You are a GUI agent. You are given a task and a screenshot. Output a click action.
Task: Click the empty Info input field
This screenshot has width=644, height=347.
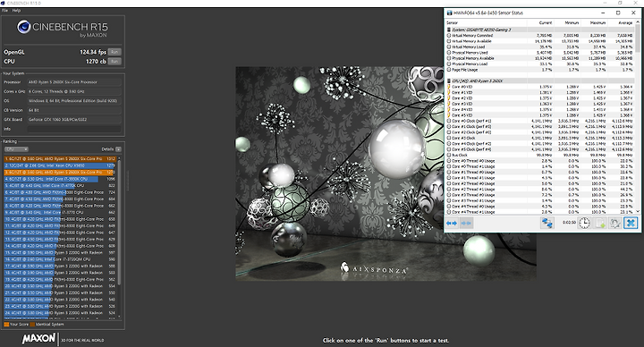click(74, 129)
